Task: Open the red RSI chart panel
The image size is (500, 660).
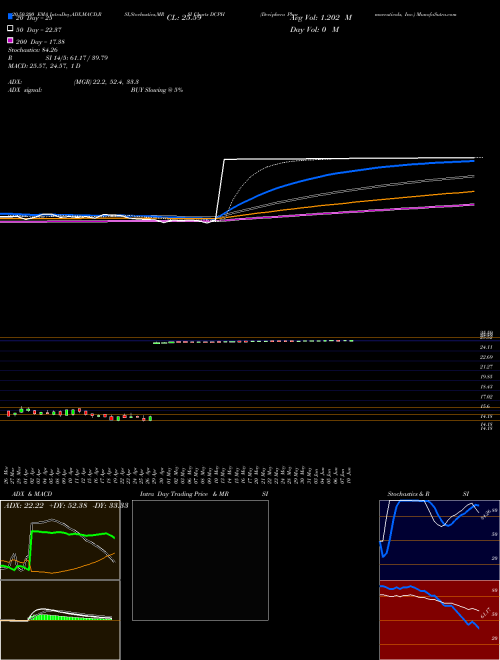Action: 439,620
